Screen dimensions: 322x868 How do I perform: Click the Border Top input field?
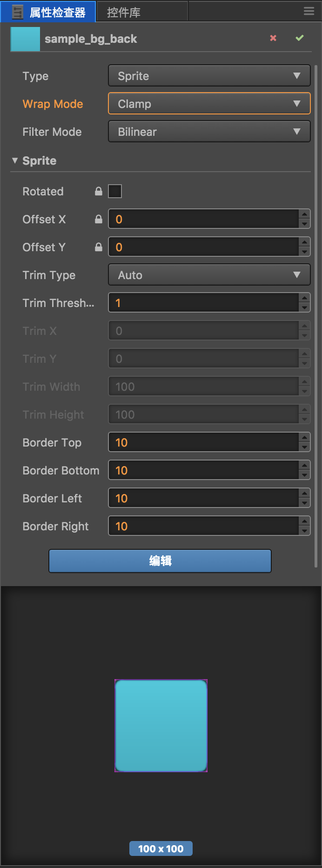pos(203,442)
